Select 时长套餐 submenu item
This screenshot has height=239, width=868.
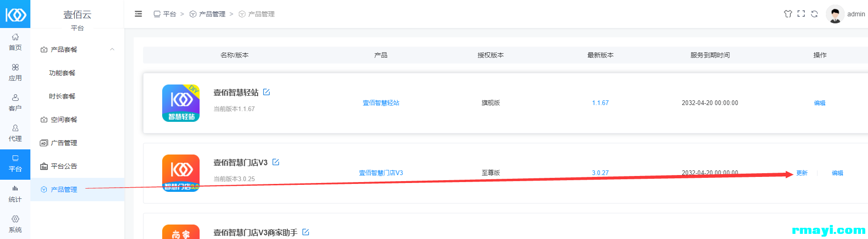click(x=62, y=96)
